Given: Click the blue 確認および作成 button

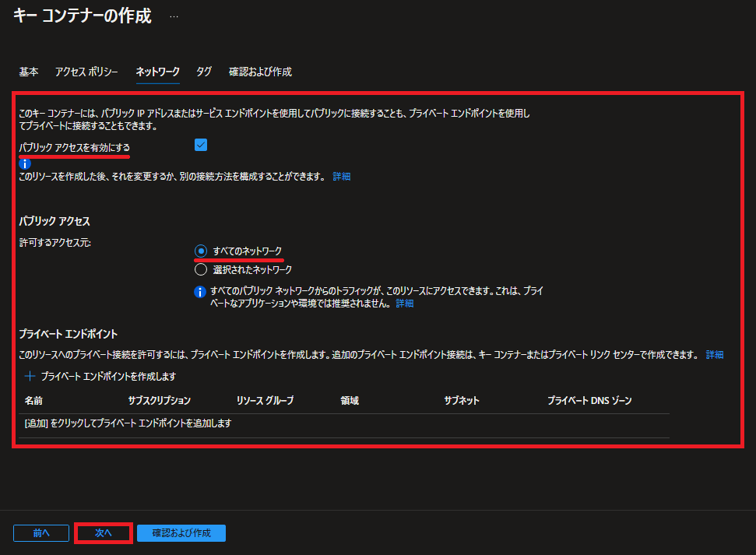Looking at the screenshot, I should [x=181, y=533].
